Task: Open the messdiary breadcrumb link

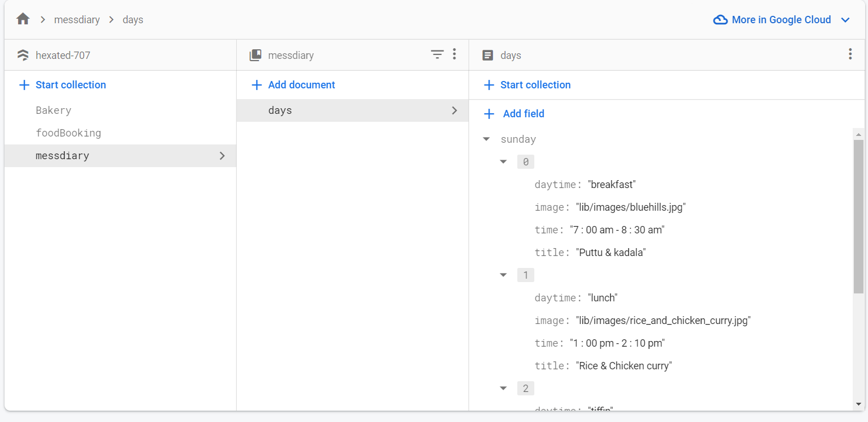Action: [77, 20]
